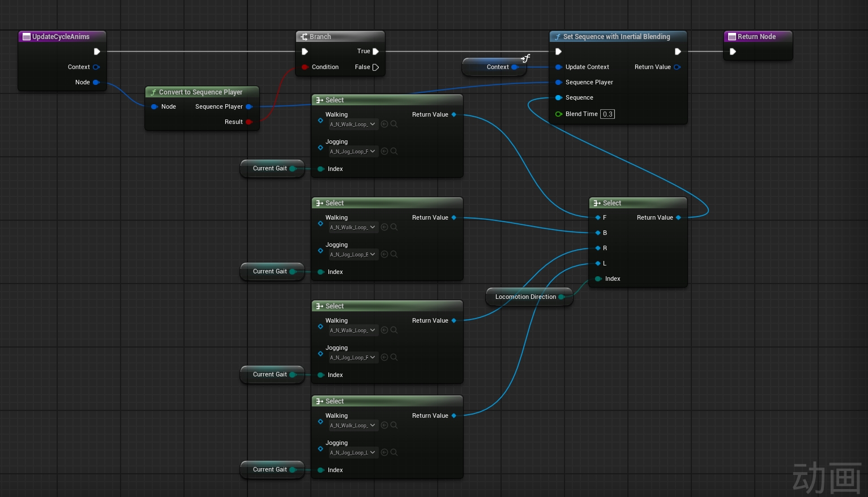This screenshot has width=868, height=497.
Task: Click the red Result pin on Convert to Sequence Player
Action: [249, 122]
